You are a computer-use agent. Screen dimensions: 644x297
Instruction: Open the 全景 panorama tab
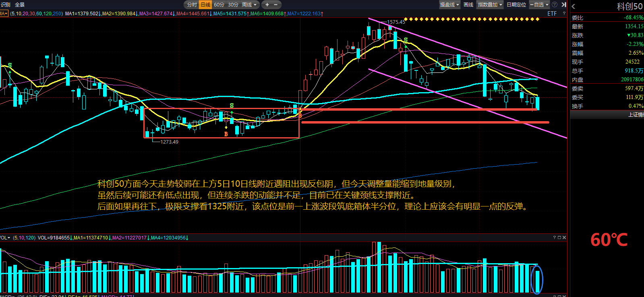20,5
